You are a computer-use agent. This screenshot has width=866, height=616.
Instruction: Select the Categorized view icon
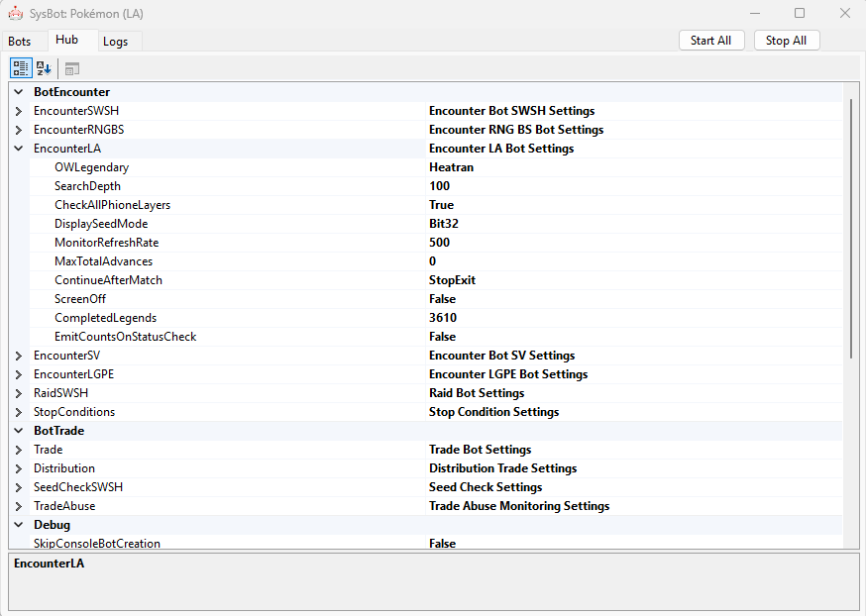click(x=21, y=68)
